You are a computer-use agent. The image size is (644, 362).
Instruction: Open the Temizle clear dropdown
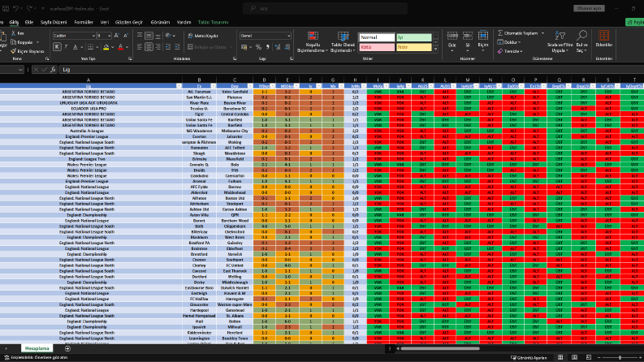(x=510, y=51)
